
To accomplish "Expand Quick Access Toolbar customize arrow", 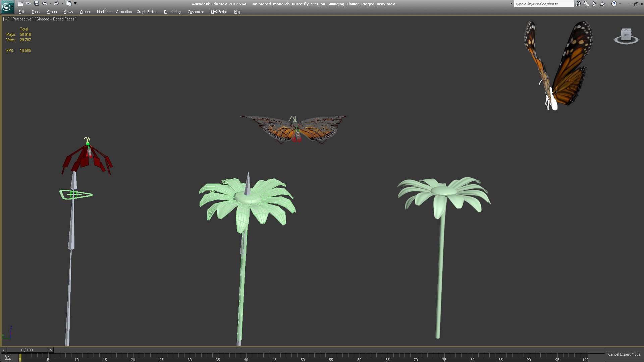I will click(x=75, y=4).
